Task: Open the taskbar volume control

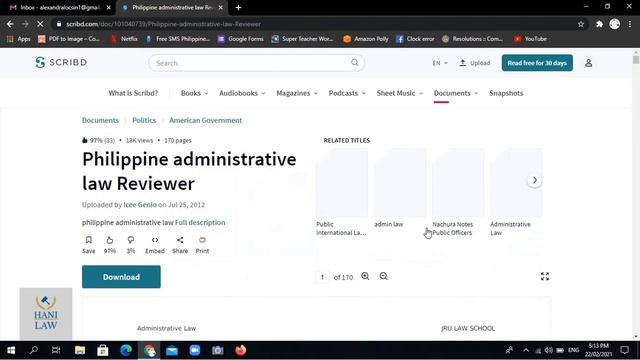Action: point(549,350)
